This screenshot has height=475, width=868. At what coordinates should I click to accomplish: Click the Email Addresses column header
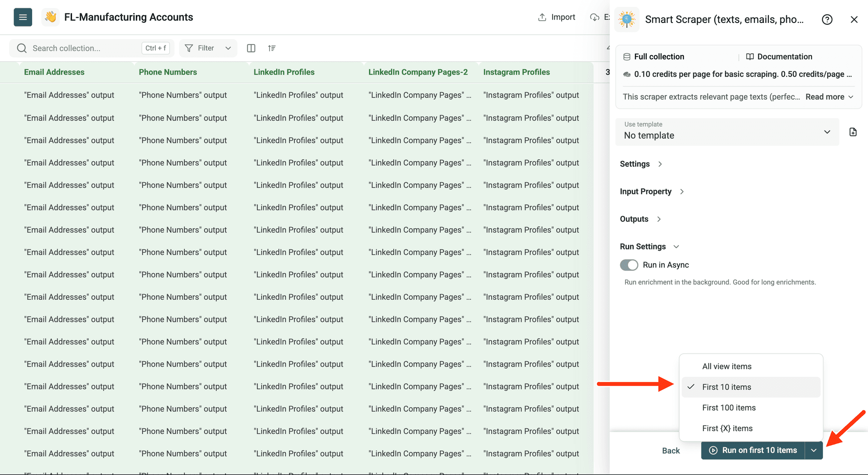(x=54, y=72)
